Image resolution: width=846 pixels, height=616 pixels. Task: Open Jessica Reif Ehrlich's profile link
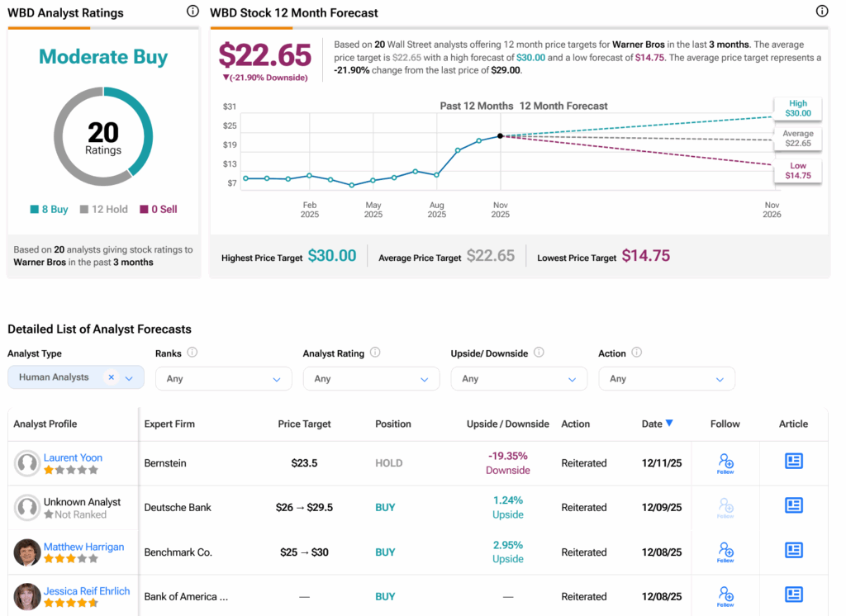point(88,590)
